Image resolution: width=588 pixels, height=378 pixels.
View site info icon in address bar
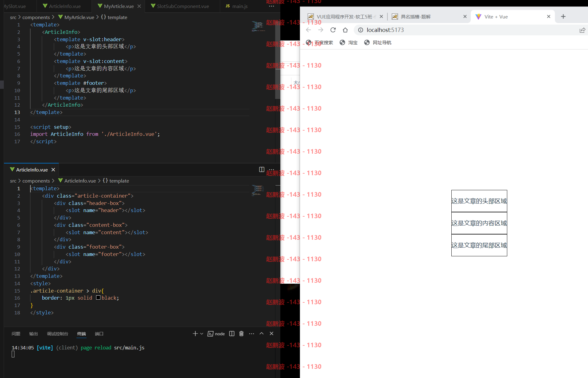point(361,30)
